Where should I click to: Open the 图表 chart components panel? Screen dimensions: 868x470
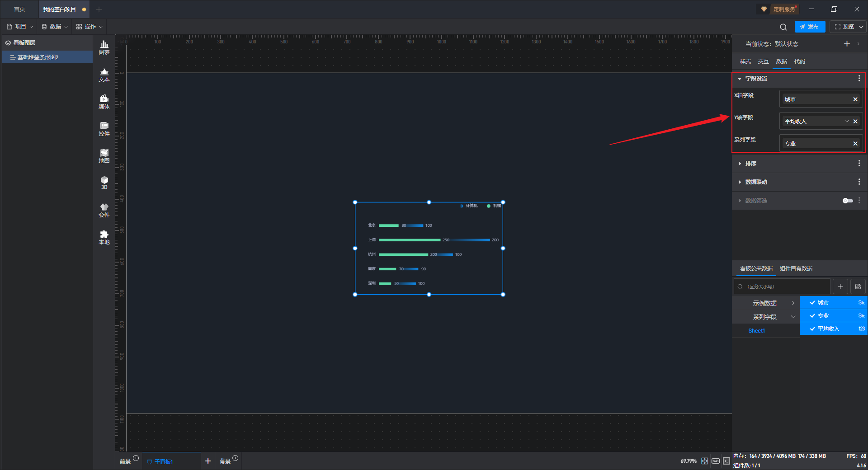[104, 47]
